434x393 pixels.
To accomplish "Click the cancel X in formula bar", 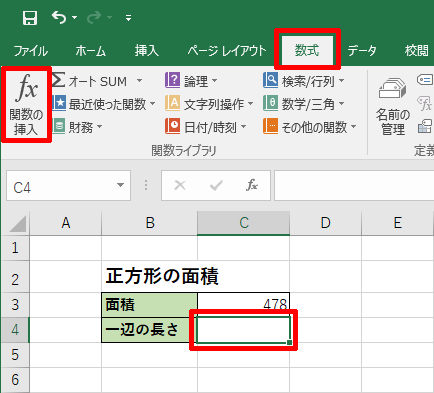I will point(180,185).
